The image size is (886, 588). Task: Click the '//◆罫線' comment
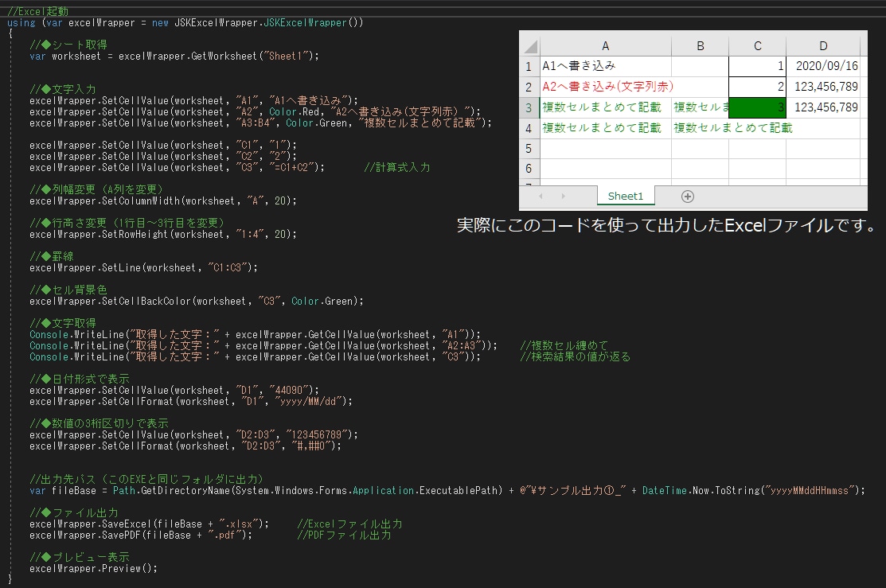click(x=52, y=256)
